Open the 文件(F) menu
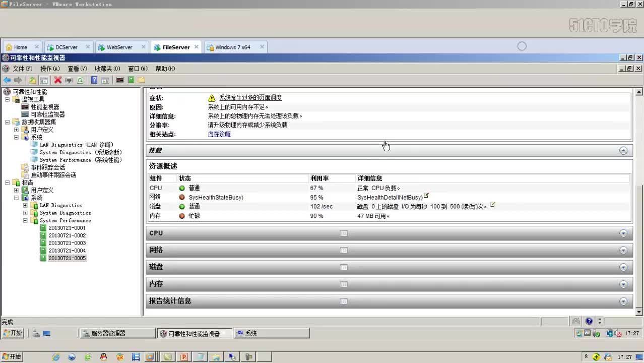The image size is (644, 363). coord(22,69)
